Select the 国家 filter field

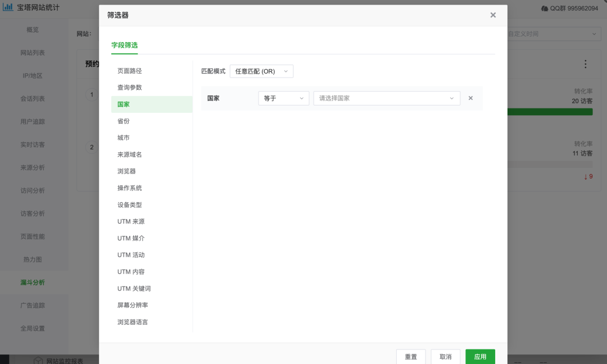coord(152,104)
